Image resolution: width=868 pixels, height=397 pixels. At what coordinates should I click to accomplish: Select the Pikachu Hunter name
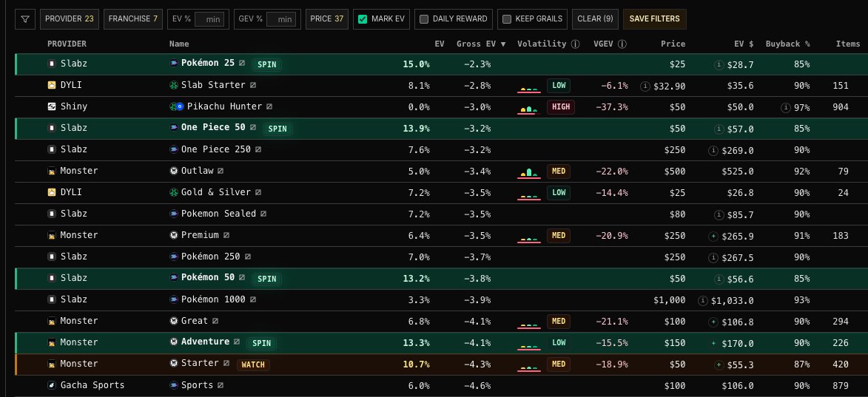[x=224, y=106]
